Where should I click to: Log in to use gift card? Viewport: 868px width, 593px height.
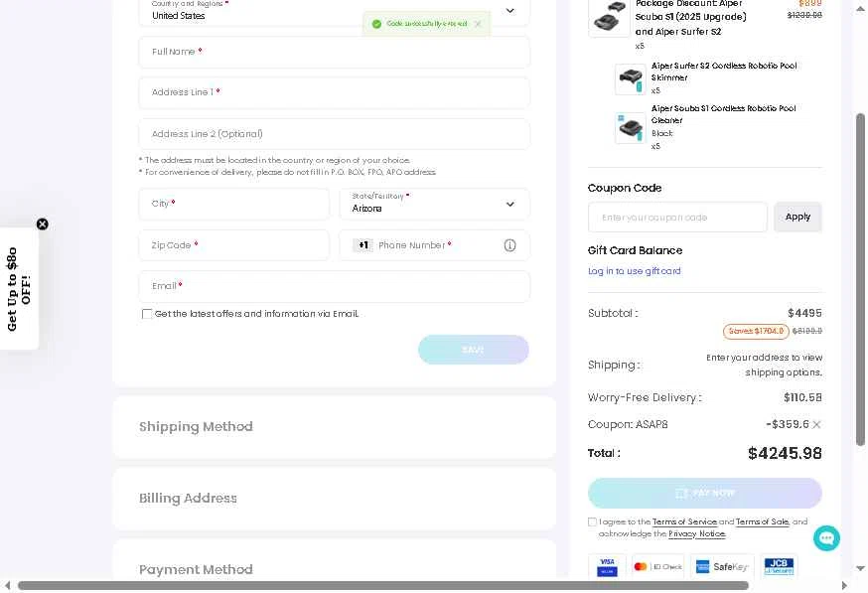click(x=635, y=271)
